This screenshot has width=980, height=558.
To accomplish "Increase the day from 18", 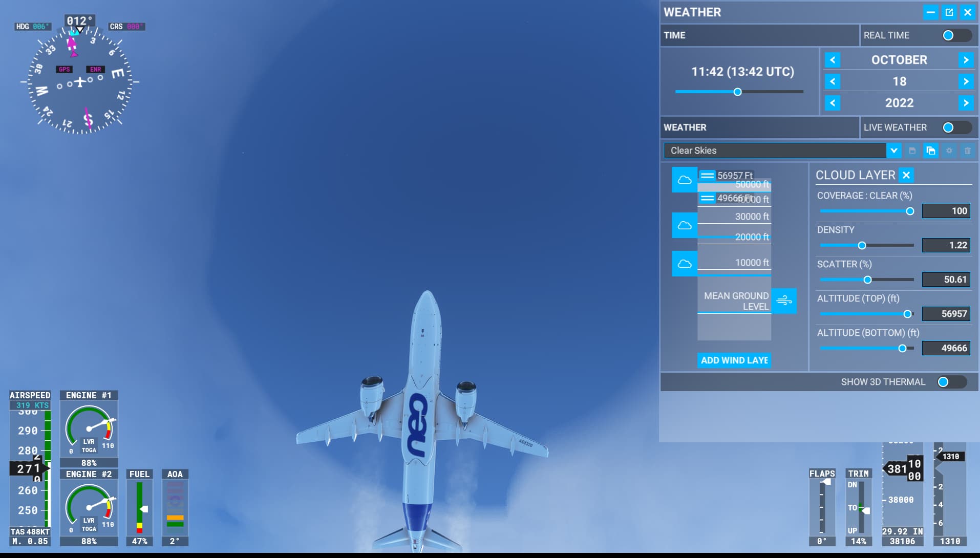I will (966, 81).
